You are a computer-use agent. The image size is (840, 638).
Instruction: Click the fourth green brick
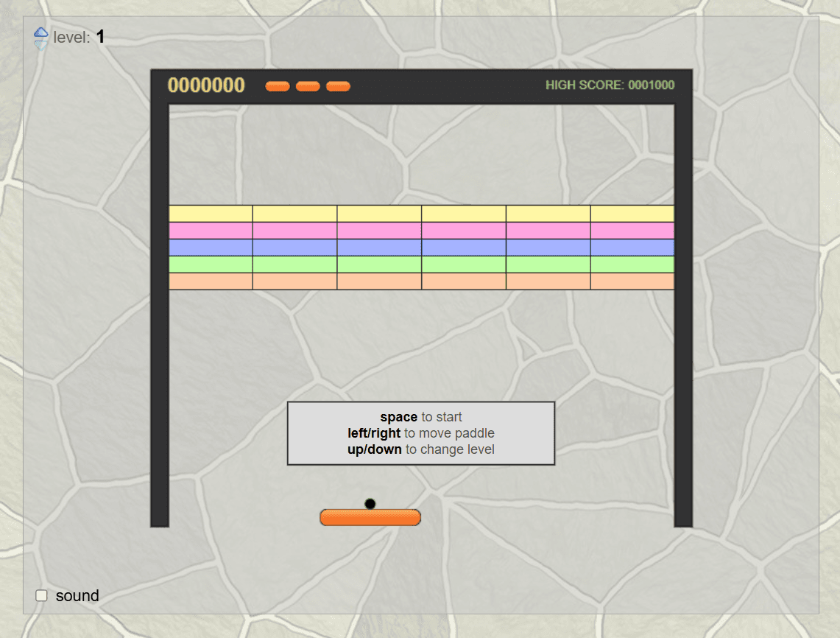(464, 264)
